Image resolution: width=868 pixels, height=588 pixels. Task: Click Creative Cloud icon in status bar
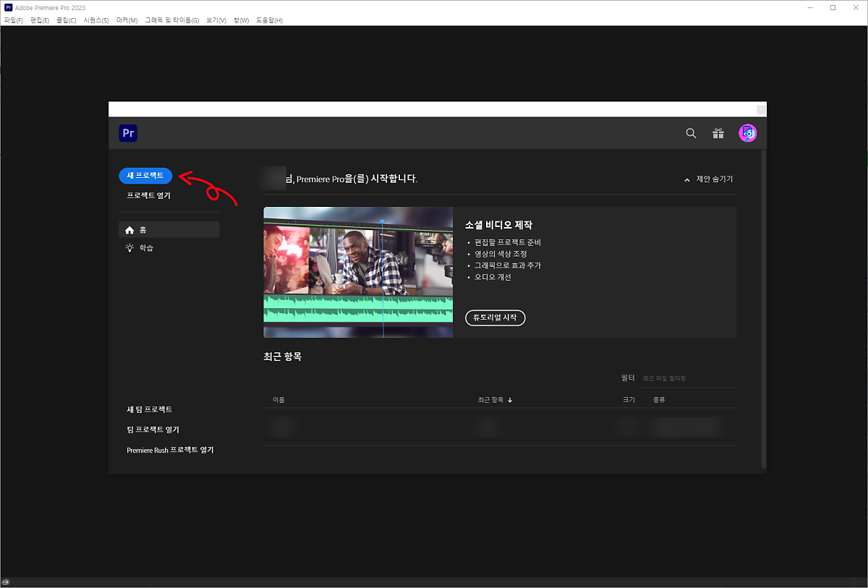click(x=6, y=582)
